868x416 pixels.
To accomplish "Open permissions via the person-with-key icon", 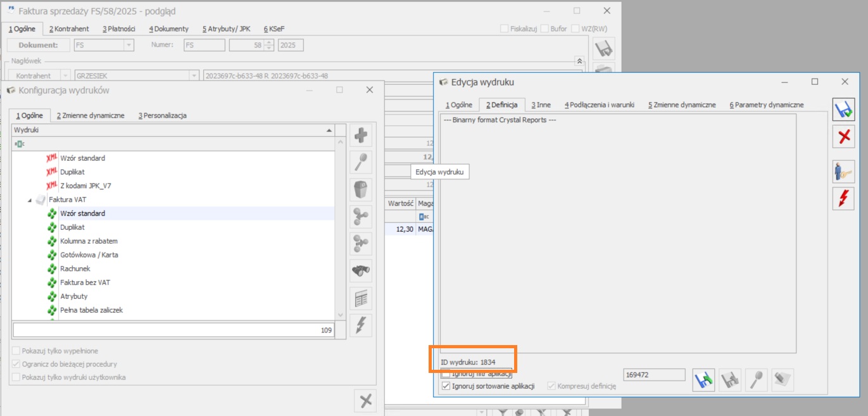I will [x=843, y=172].
